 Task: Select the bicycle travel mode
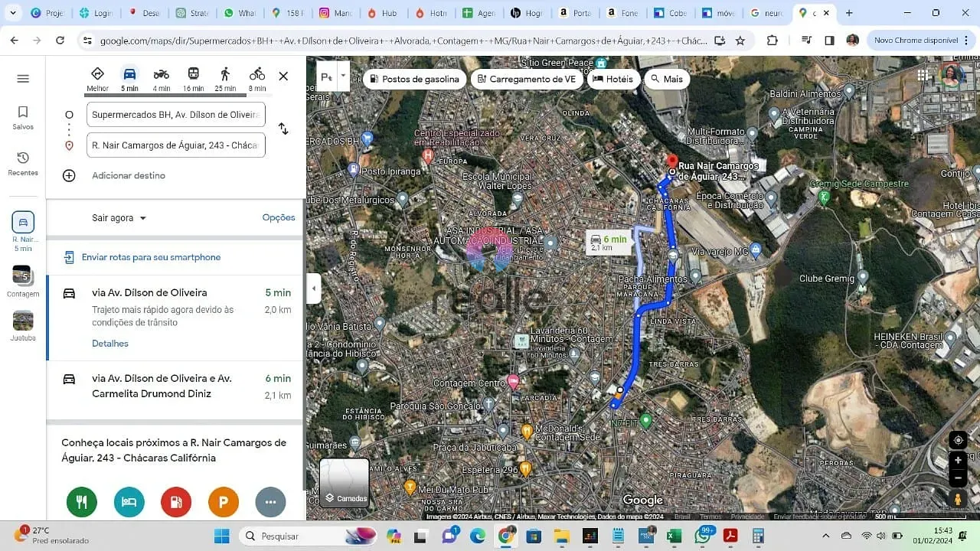pos(257,79)
